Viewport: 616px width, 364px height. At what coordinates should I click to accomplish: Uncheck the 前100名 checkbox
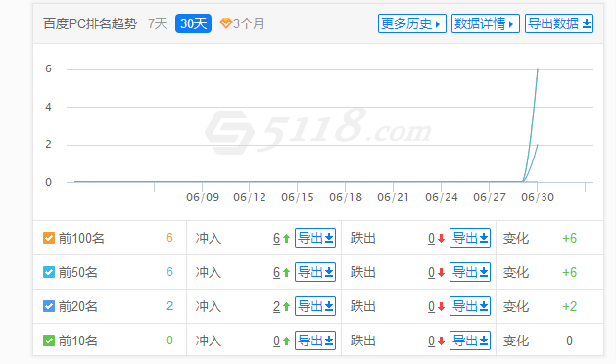pyautogui.click(x=49, y=238)
